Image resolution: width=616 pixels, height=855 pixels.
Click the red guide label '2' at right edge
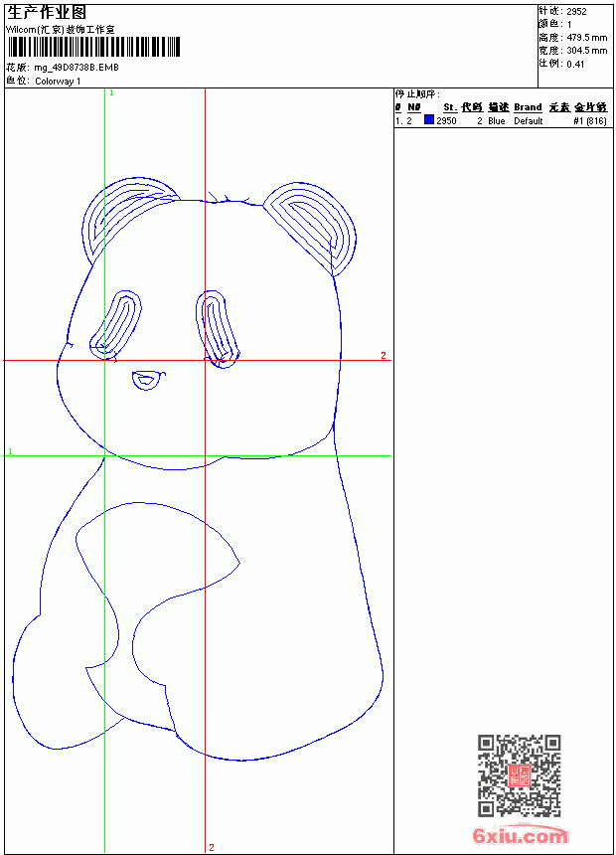click(x=384, y=356)
